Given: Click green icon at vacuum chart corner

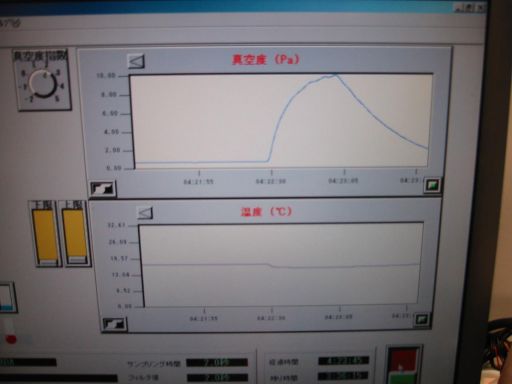Looking at the screenshot, I should tap(432, 185).
